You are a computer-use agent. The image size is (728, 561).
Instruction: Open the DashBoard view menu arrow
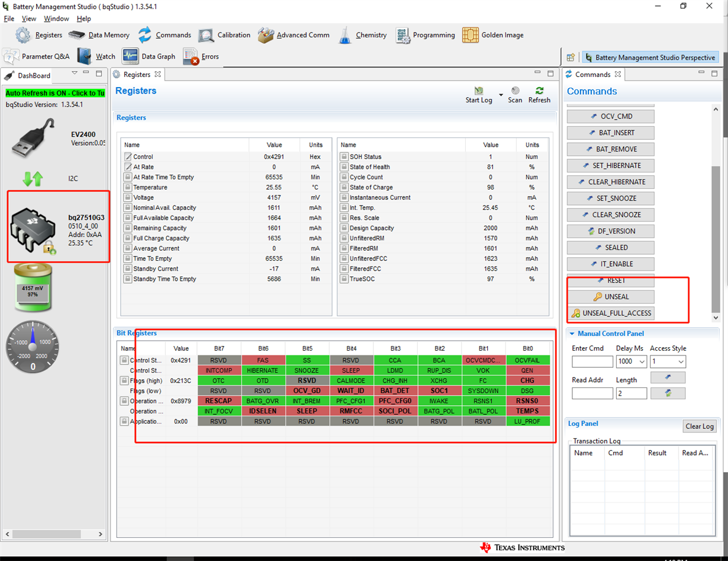75,73
